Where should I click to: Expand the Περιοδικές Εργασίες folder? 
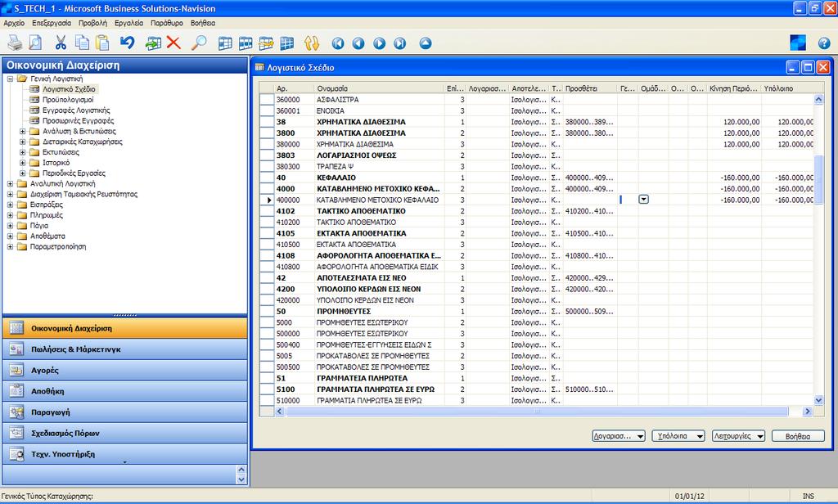tap(22, 173)
